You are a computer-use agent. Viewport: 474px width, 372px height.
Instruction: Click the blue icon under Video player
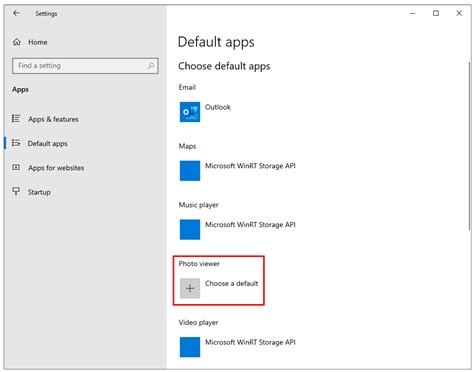click(190, 347)
